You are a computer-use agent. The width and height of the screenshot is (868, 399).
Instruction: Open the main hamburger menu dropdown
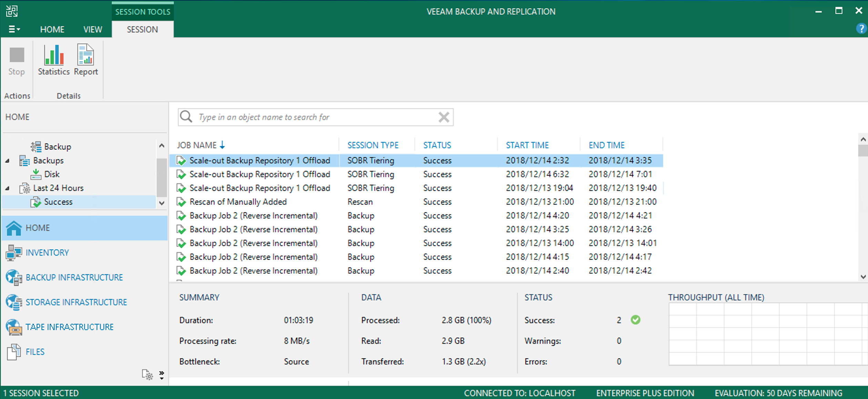coord(14,29)
